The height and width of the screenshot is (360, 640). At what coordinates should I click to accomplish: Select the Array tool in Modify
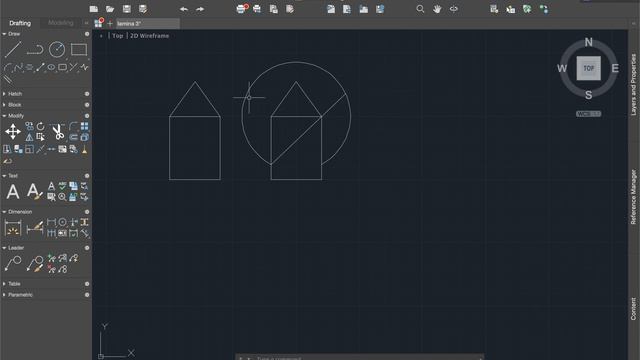click(84, 126)
